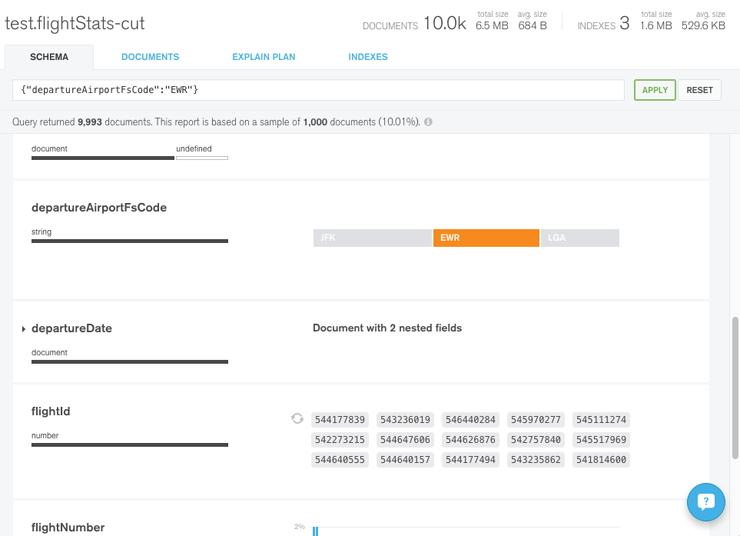Choose flightId value 541814600
Screen dimensions: 740x536
[602, 460]
